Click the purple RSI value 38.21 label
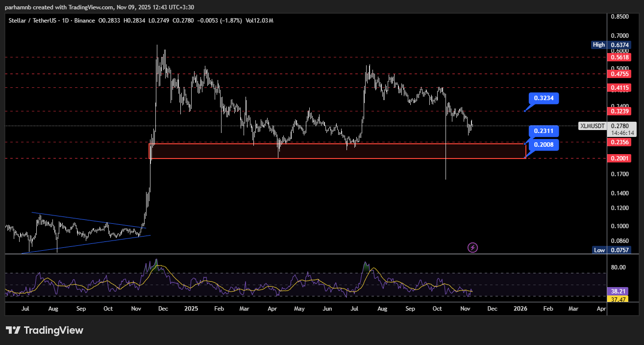644x345 pixels. 615,291
